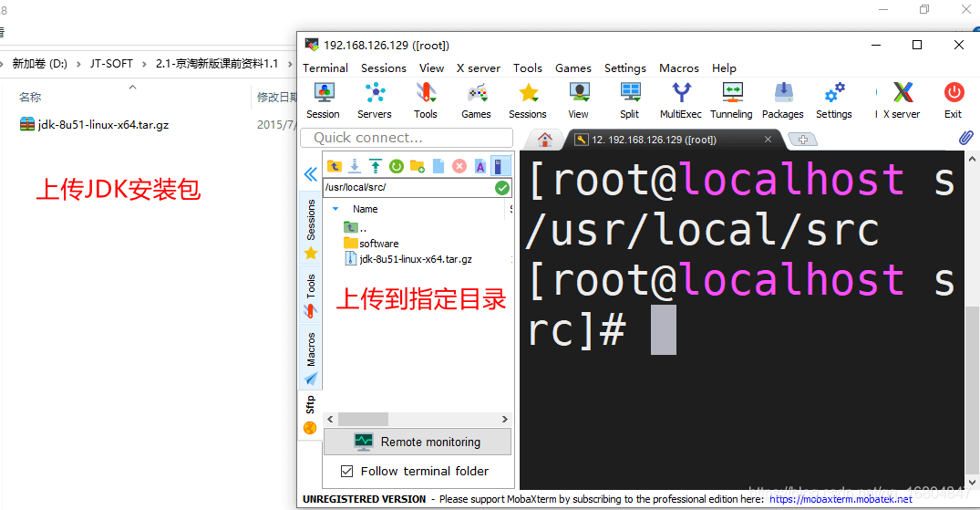Click the Tunneling toolbar icon

click(x=732, y=100)
